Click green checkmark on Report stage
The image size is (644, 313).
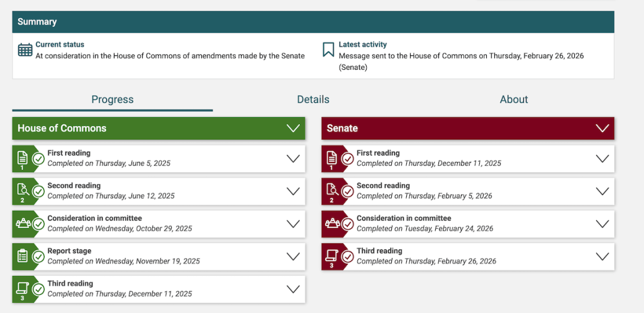38,257
